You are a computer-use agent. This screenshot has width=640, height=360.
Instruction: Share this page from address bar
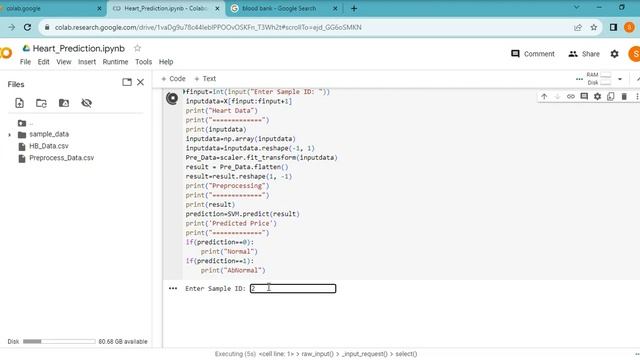coord(578,27)
